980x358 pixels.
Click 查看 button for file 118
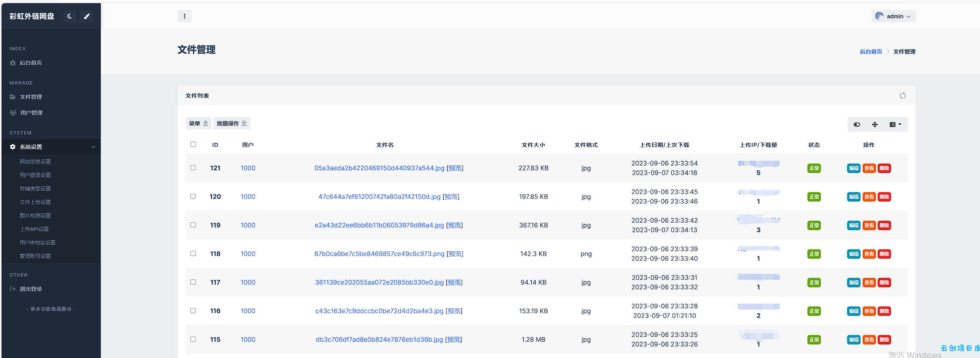coord(869,254)
